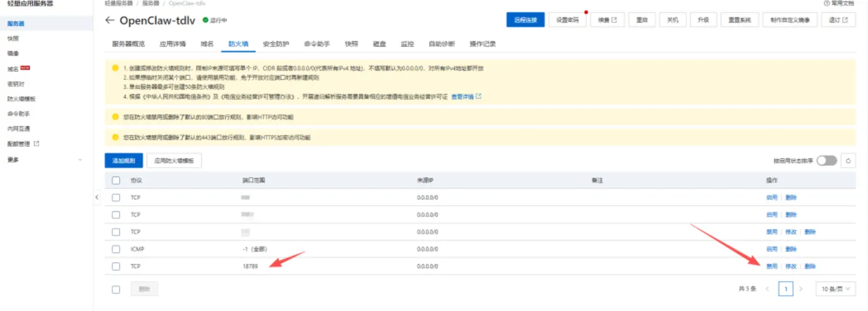Click 启用 for the second TCP rule
The image size is (868, 311).
pos(771,214)
